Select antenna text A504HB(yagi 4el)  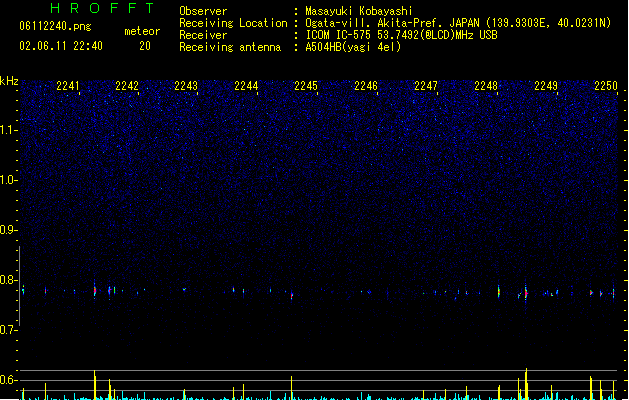[x=353, y=47]
